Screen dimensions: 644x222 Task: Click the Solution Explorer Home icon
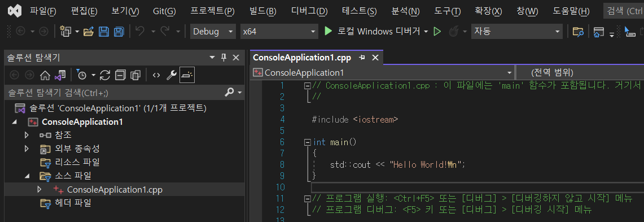[x=45, y=75]
